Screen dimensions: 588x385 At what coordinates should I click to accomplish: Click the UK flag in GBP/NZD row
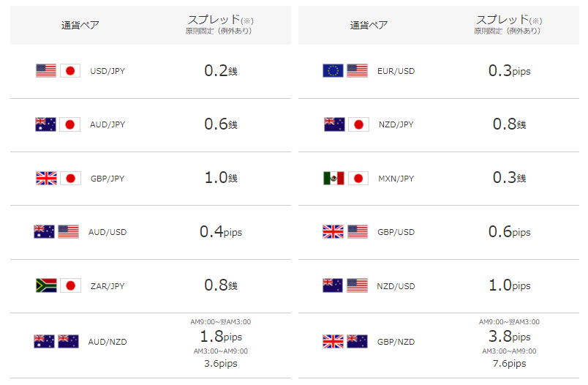[x=333, y=342]
